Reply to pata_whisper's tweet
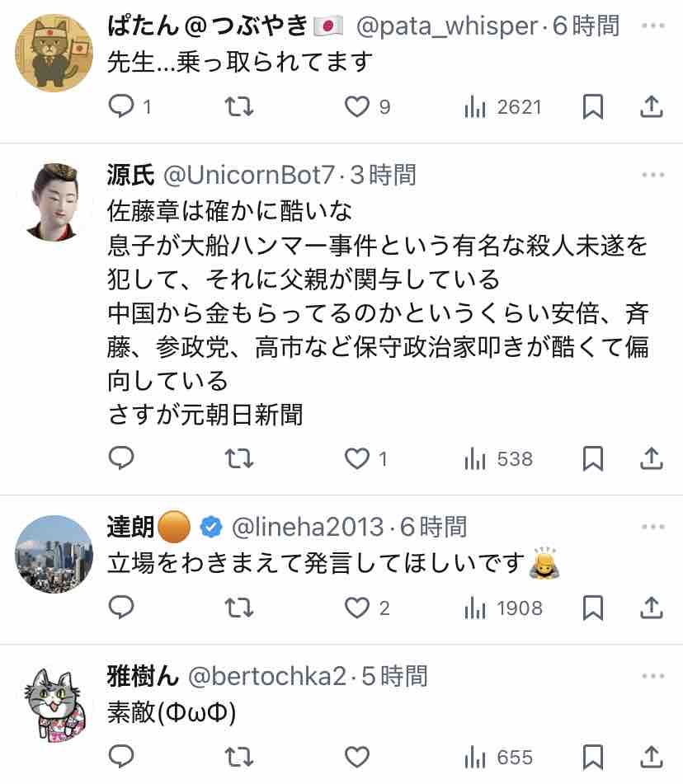 click(121, 106)
